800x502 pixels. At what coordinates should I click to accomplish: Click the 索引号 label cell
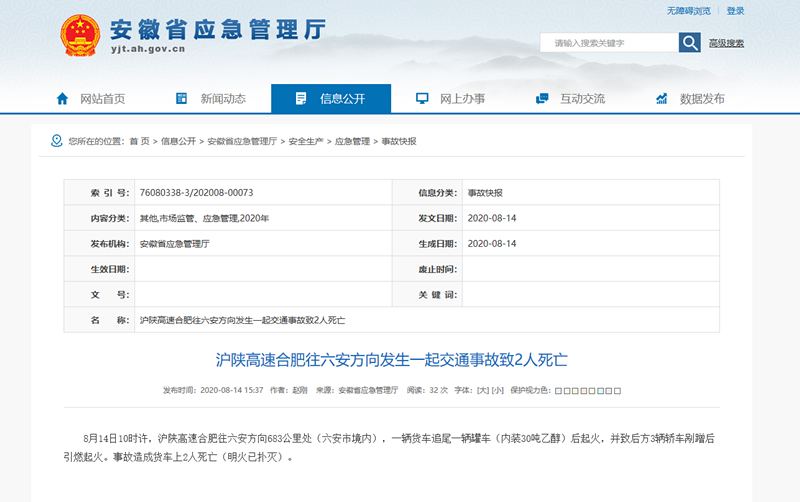coord(99,193)
